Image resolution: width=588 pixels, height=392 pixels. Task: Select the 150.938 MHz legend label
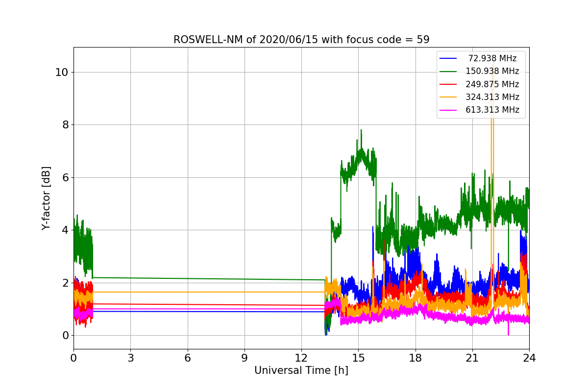pyautogui.click(x=492, y=71)
